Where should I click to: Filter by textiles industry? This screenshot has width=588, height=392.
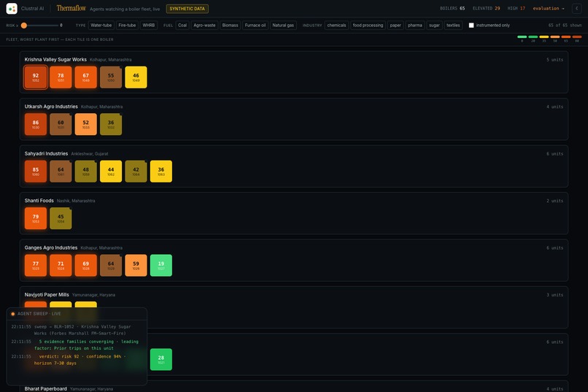453,25
